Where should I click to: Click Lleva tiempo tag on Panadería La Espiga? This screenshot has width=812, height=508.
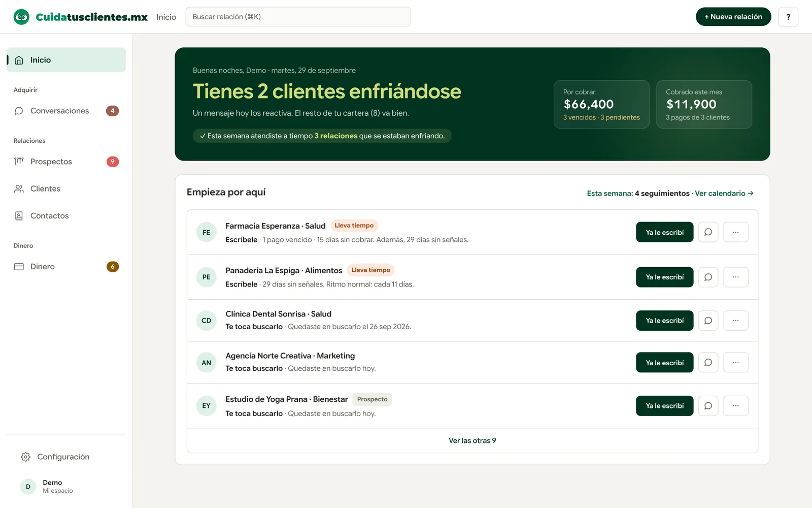(x=371, y=270)
